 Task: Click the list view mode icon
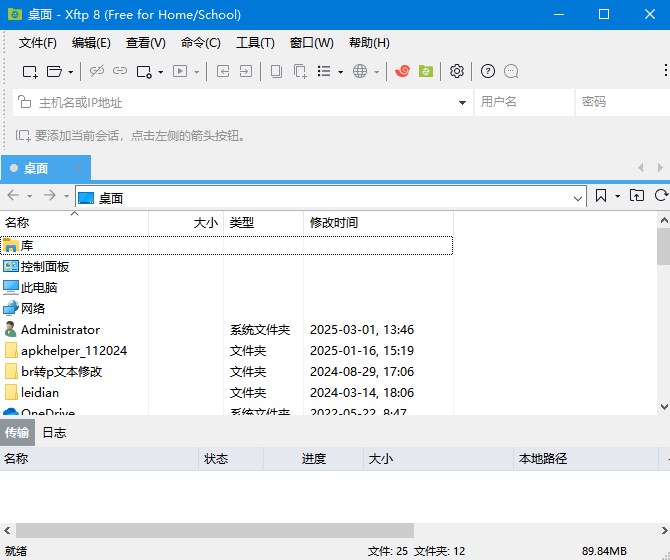(x=324, y=71)
